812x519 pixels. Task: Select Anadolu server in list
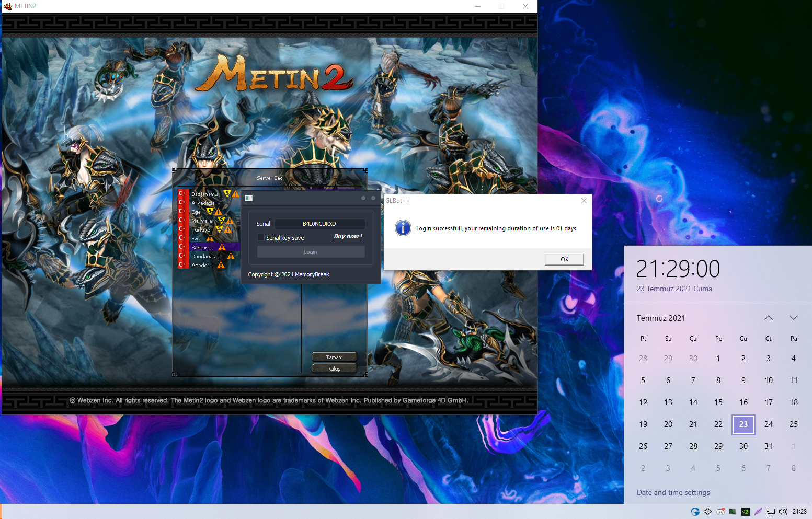(202, 265)
